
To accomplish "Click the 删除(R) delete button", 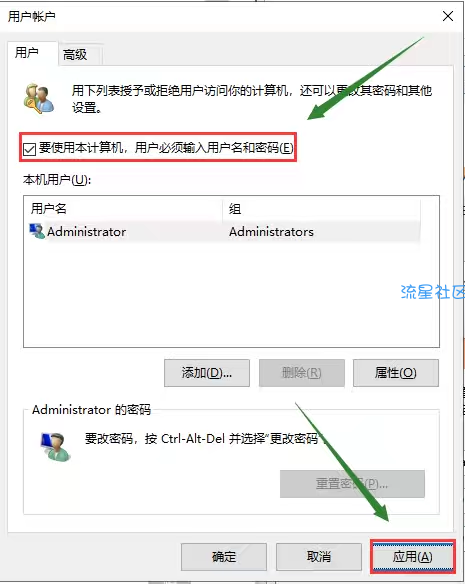I will (302, 373).
